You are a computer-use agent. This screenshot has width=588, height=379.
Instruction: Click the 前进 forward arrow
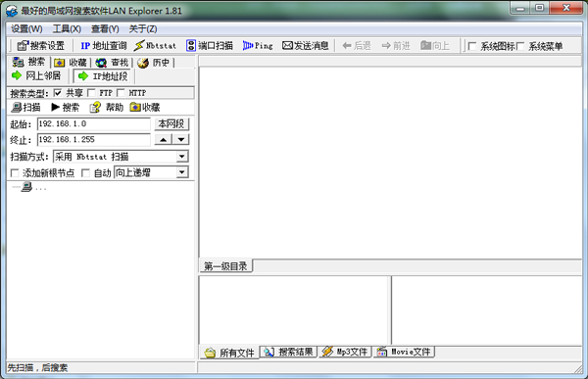tap(396, 46)
